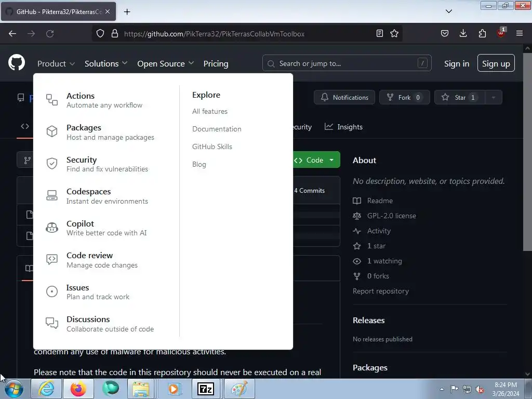Click the tracking protection shield icon
The height and width of the screenshot is (399, 532).
pos(100,34)
